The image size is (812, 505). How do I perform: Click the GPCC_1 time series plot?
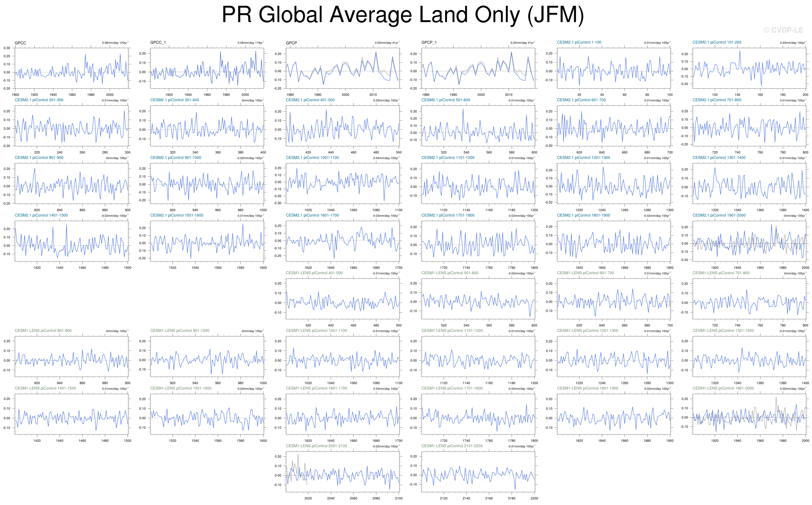click(207, 68)
